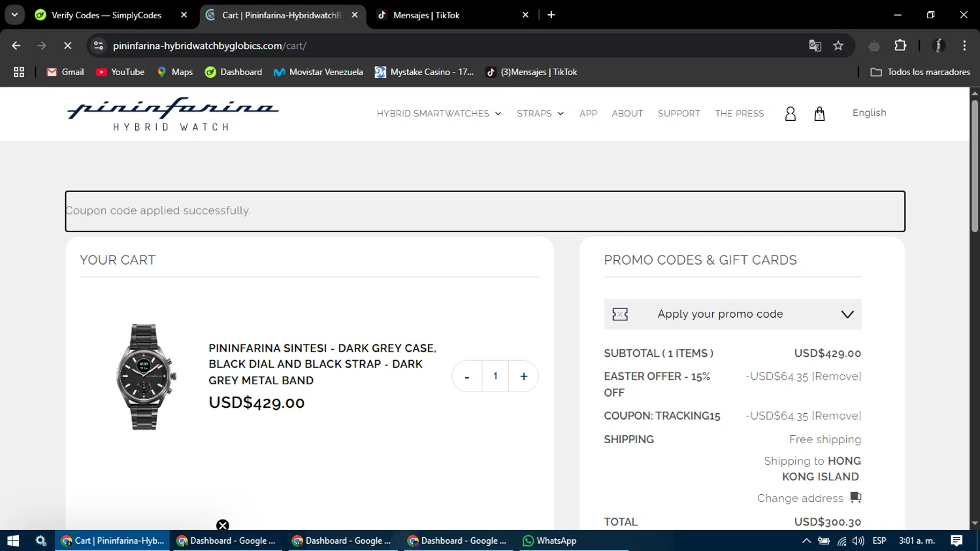Go back using the browser back arrow

pyautogui.click(x=16, y=46)
